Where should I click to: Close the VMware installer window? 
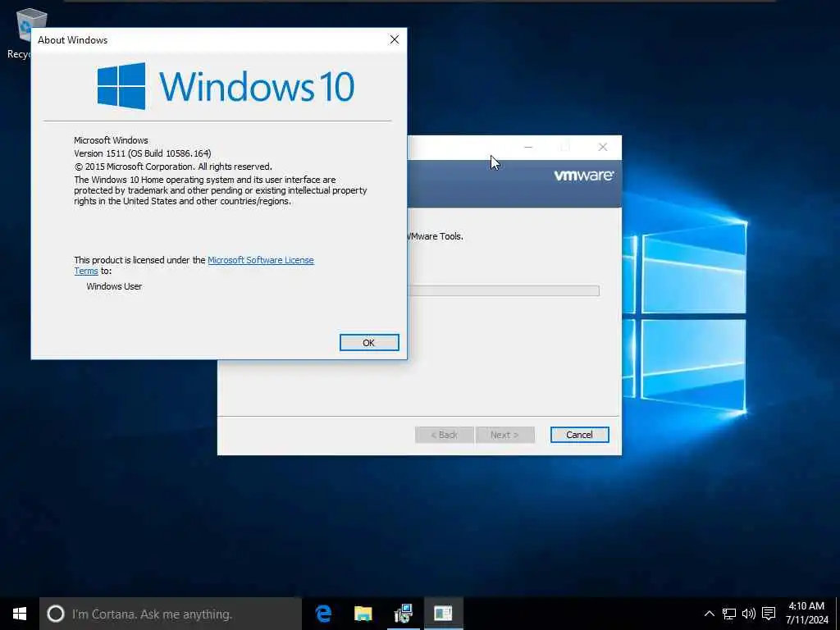(x=603, y=148)
